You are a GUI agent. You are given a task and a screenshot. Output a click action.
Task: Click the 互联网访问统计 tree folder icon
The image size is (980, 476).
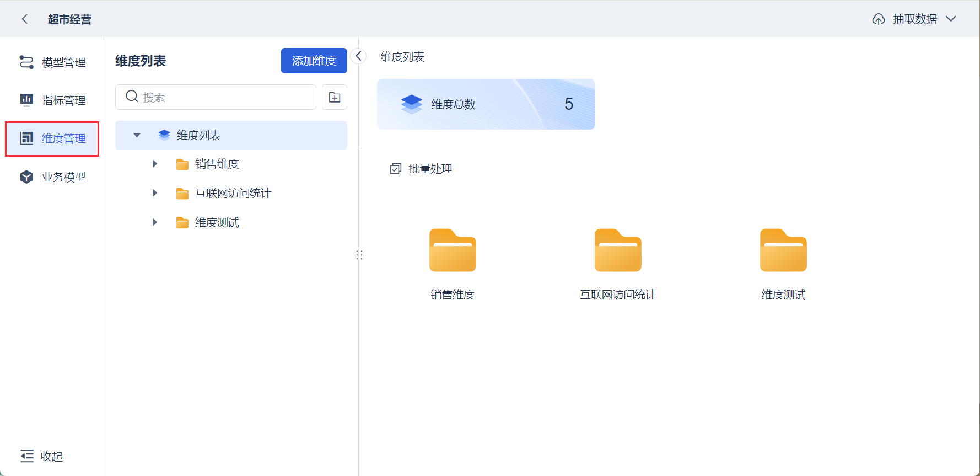(182, 194)
